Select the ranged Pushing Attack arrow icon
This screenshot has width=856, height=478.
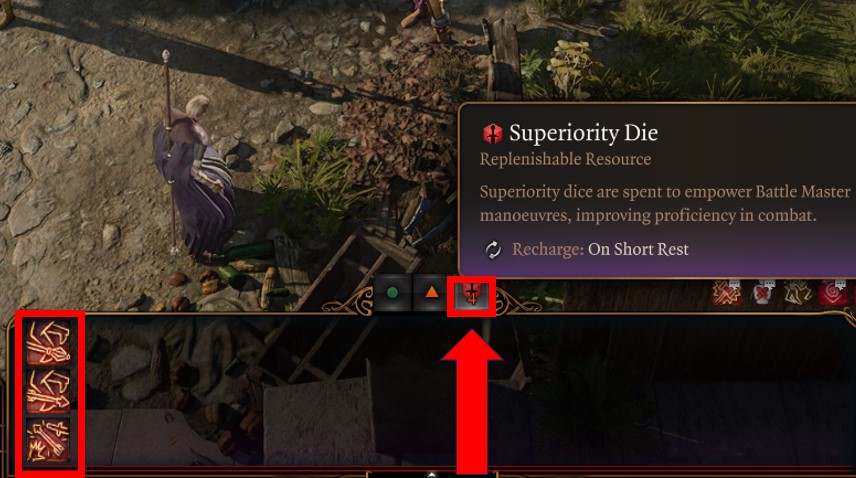[48, 390]
